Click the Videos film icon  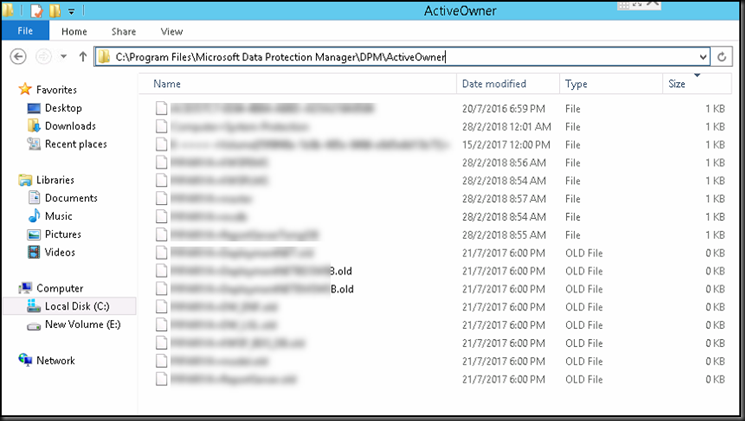(34, 252)
